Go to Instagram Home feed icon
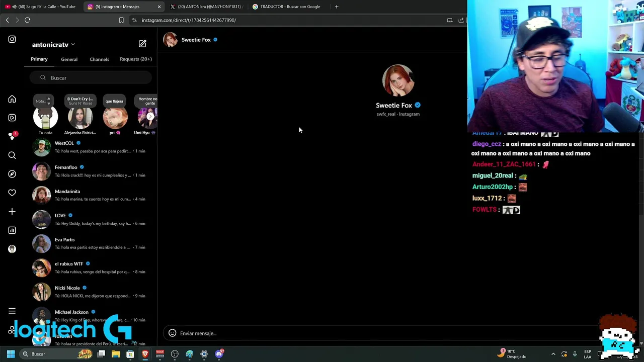The image size is (644, 362). pyautogui.click(x=12, y=99)
